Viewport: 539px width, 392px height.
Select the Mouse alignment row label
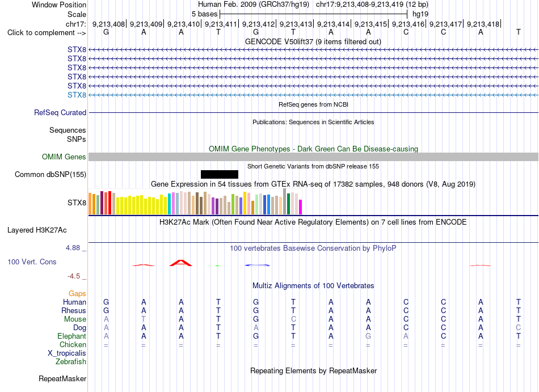[75, 319]
